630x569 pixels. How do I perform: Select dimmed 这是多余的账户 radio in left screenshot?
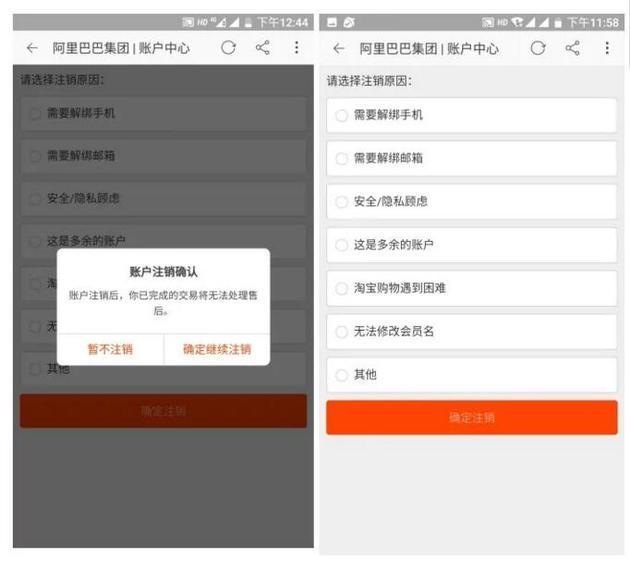(x=35, y=242)
